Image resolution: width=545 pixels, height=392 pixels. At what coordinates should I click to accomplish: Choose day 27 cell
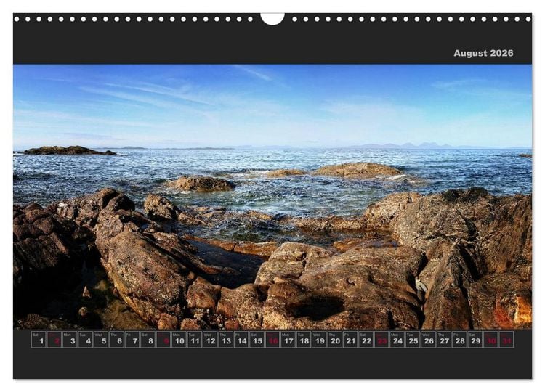click(x=444, y=340)
